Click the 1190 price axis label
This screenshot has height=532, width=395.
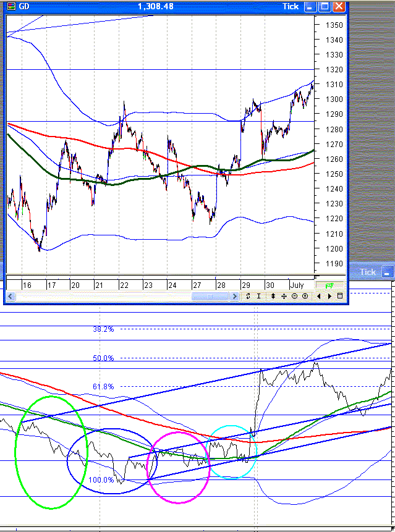coord(334,264)
